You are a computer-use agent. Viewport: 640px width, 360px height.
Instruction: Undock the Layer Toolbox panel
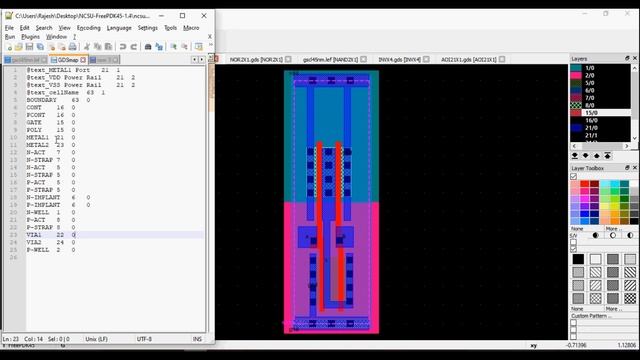pos(627,168)
